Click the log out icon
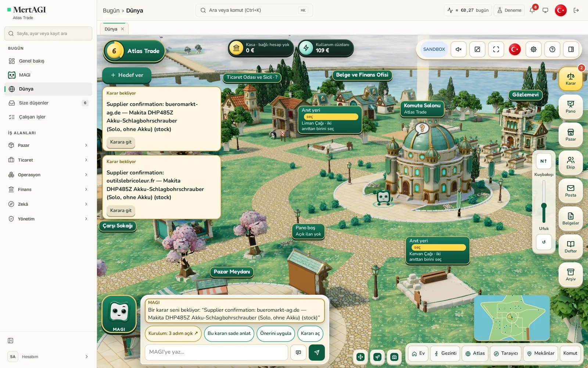Viewport: 588px width, 368px height. pos(576,10)
